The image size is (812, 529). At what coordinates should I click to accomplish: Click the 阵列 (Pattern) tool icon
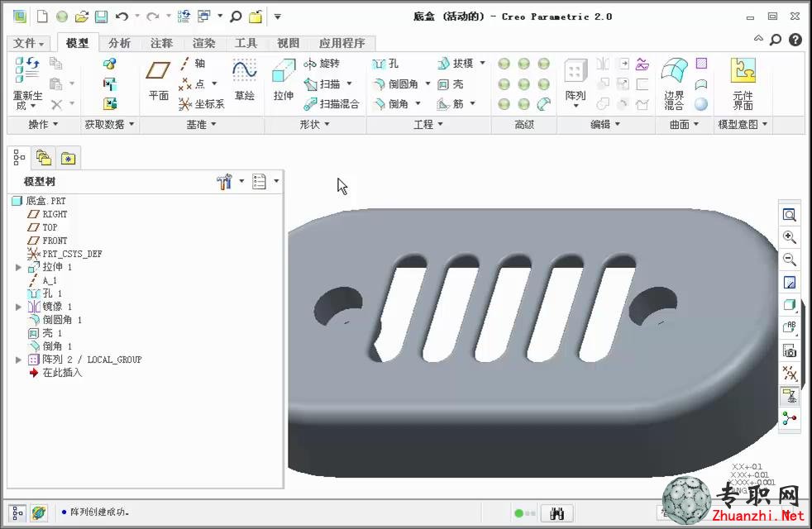coord(576,71)
